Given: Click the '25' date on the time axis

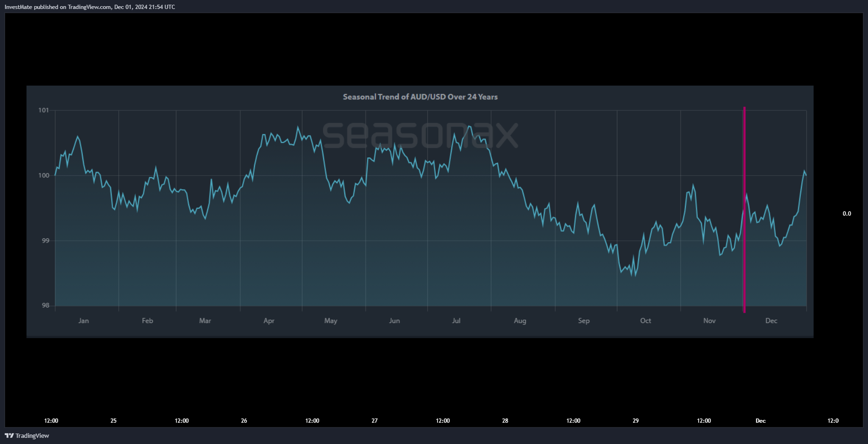Looking at the screenshot, I should [114, 421].
